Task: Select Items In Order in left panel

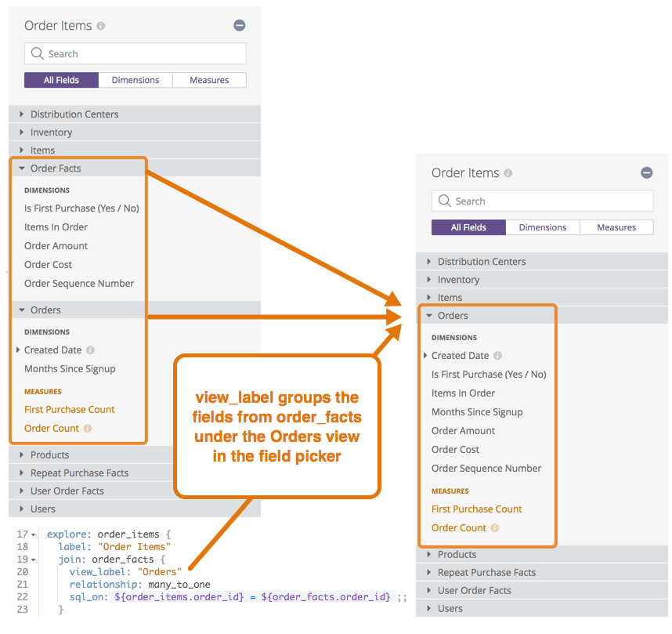Action: tap(56, 227)
